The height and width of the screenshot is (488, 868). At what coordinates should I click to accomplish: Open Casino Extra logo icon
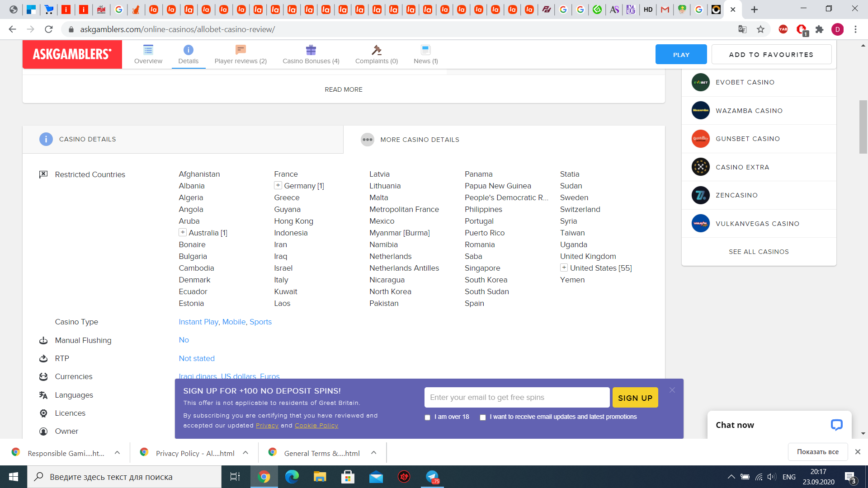(x=701, y=167)
